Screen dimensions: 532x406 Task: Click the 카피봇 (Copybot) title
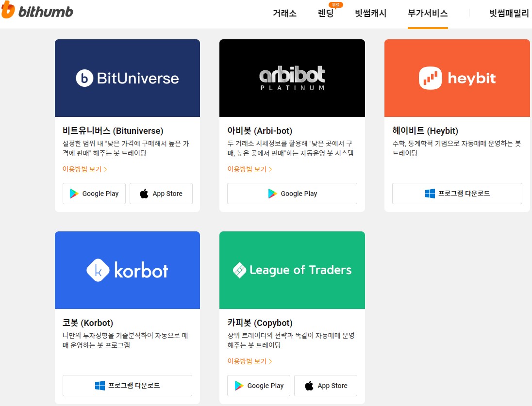pos(260,323)
